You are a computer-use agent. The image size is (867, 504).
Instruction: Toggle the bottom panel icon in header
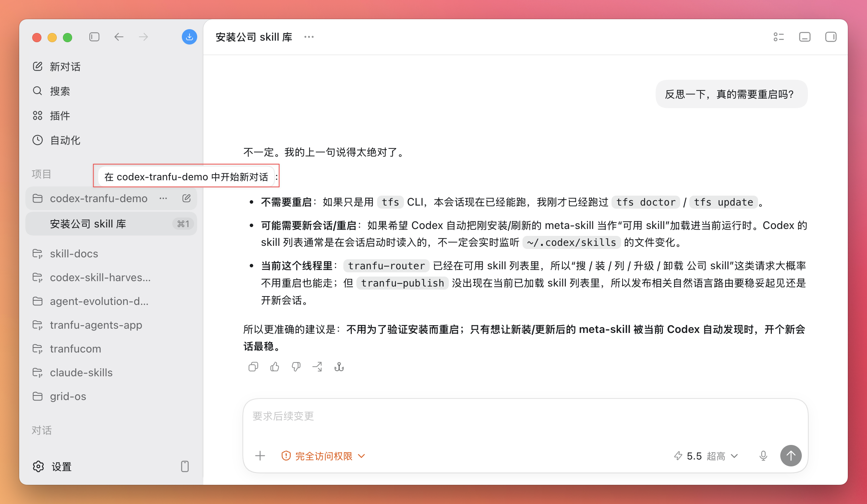805,37
